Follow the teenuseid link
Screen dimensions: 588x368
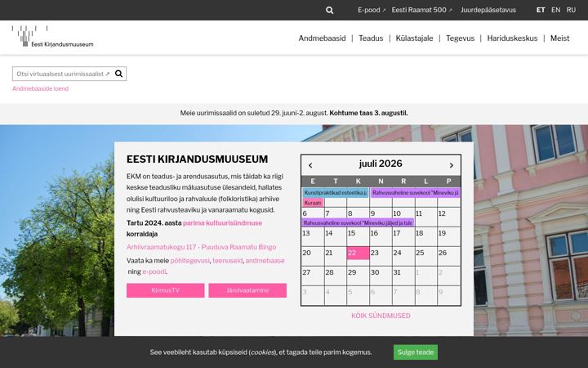[228, 261]
